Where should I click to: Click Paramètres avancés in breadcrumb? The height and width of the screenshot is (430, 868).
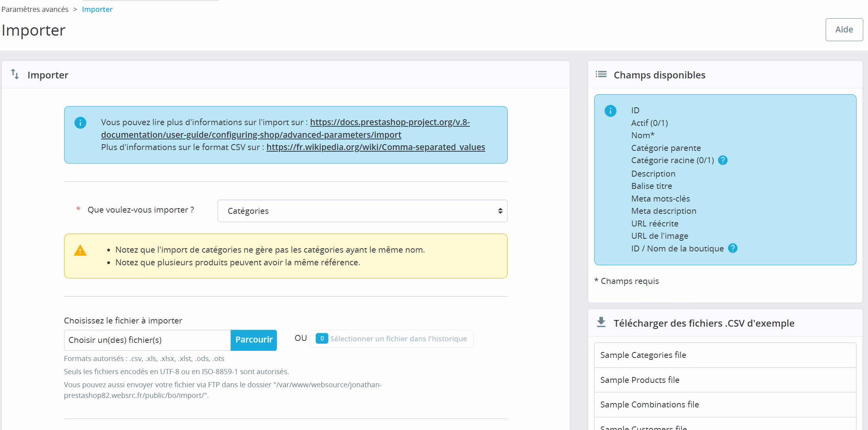pyautogui.click(x=35, y=9)
